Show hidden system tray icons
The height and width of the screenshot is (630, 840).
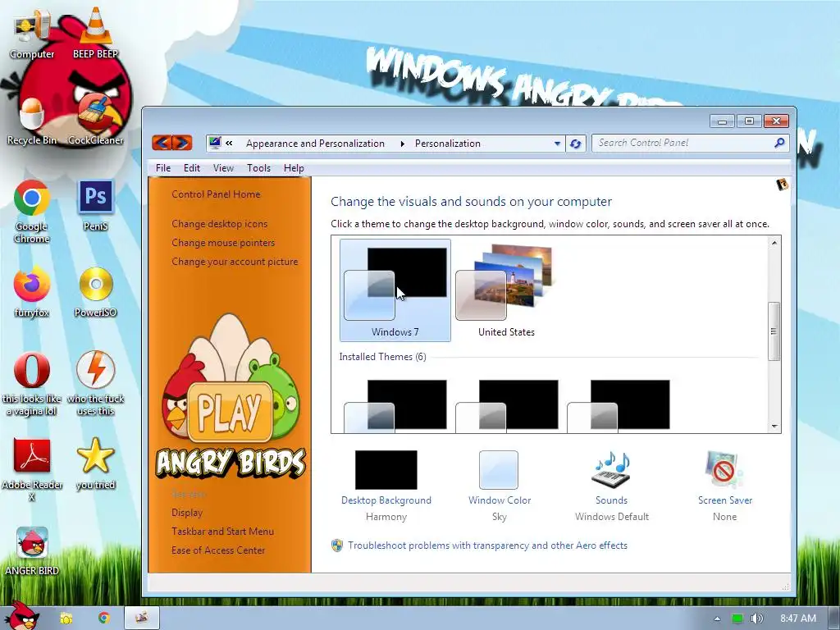[717, 619]
